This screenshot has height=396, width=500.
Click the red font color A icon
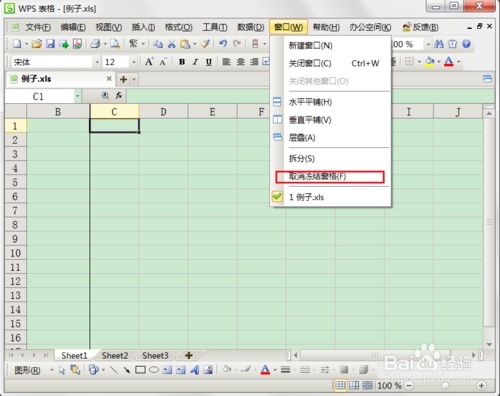449,61
